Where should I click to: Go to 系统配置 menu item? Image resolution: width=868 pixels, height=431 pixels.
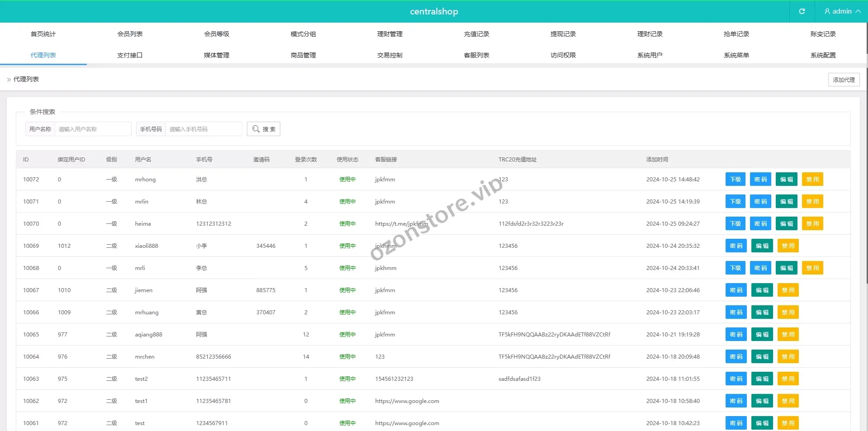pos(823,55)
